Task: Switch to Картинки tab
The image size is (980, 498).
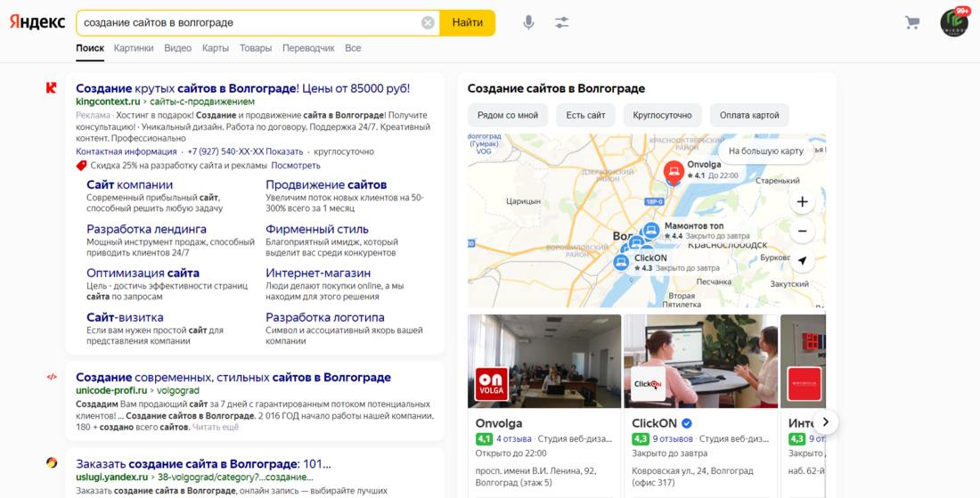Action: 134,48
